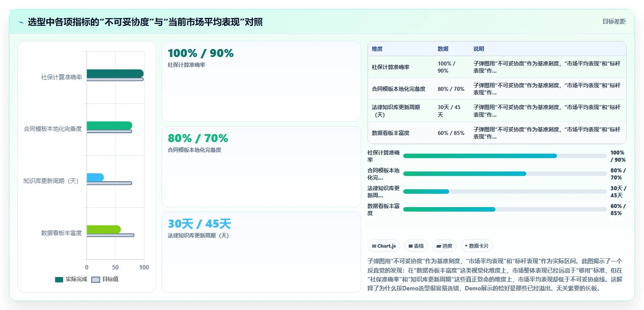Screen dimensions: 644x310
Task: Click the 数据看板丰富度 progress bar
Action: [505, 209]
